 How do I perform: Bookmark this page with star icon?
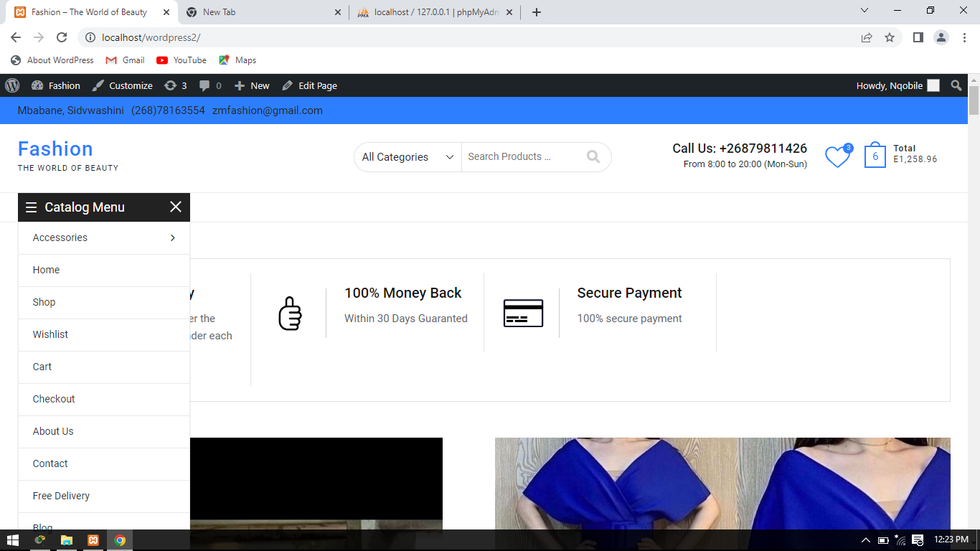tap(890, 37)
